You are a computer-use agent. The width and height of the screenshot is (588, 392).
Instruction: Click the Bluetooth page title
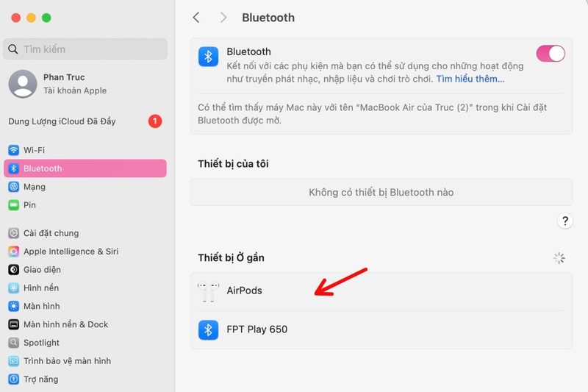point(268,18)
